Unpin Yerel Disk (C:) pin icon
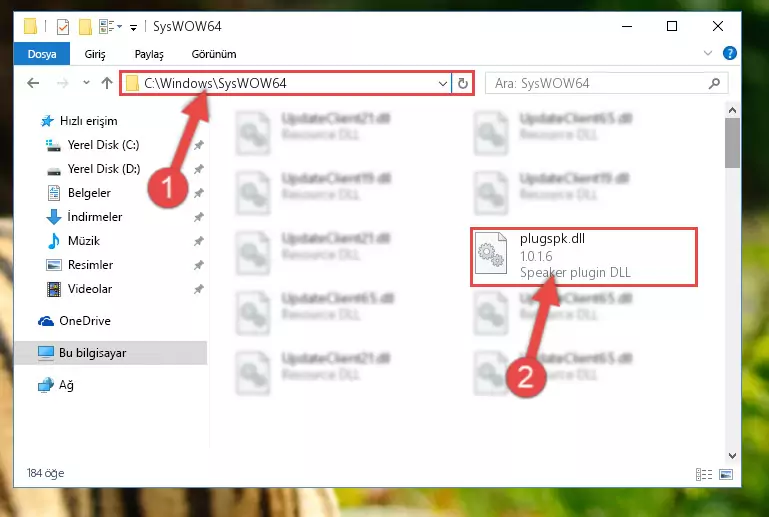Image resolution: width=769 pixels, height=517 pixels. [x=199, y=145]
